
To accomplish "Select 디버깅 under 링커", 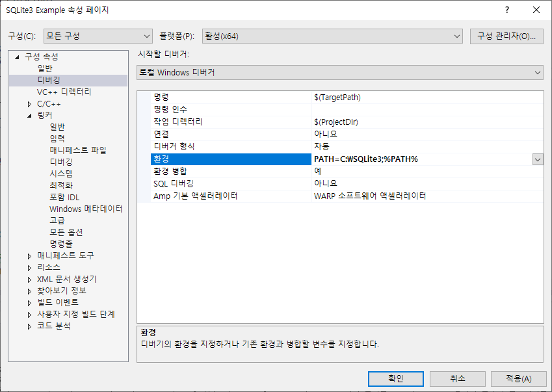I will pyautogui.click(x=61, y=162).
